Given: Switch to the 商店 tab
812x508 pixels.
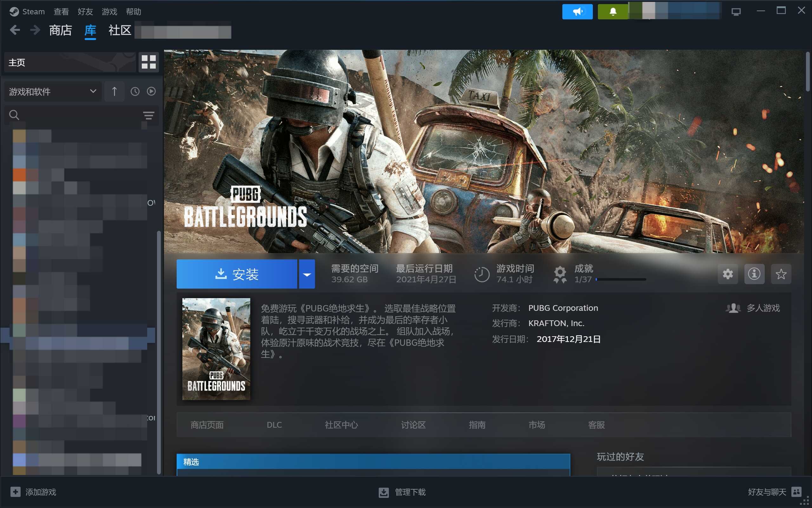Looking at the screenshot, I should (x=60, y=30).
